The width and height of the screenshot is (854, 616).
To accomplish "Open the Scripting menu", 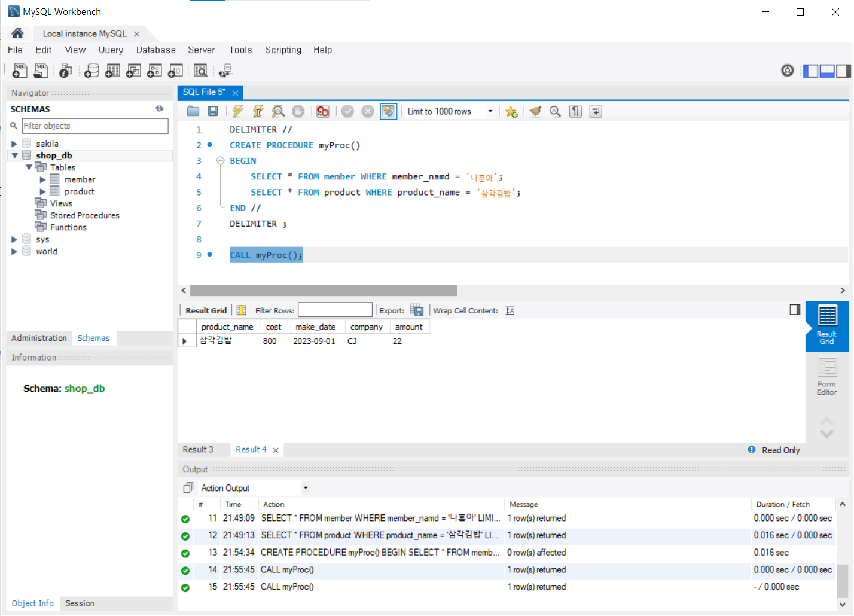I will [x=283, y=50].
